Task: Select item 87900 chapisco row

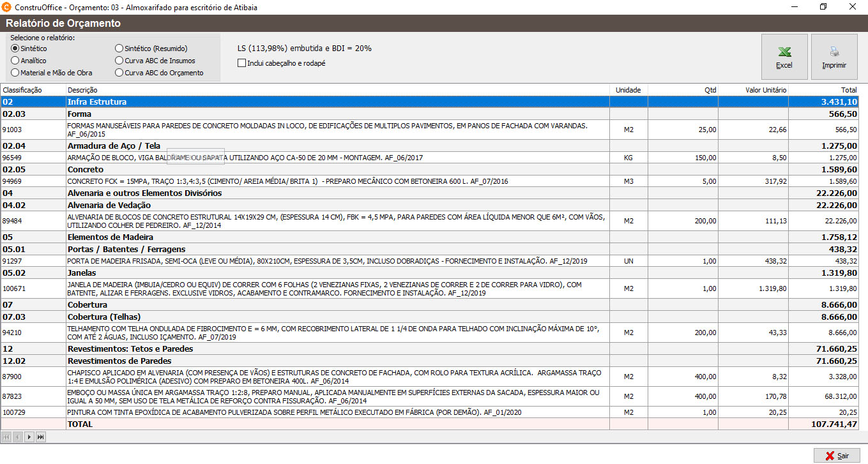Action: [430, 377]
